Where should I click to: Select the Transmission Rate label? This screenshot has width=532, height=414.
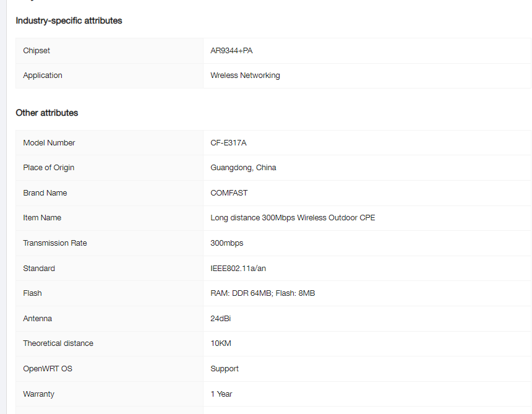55,243
